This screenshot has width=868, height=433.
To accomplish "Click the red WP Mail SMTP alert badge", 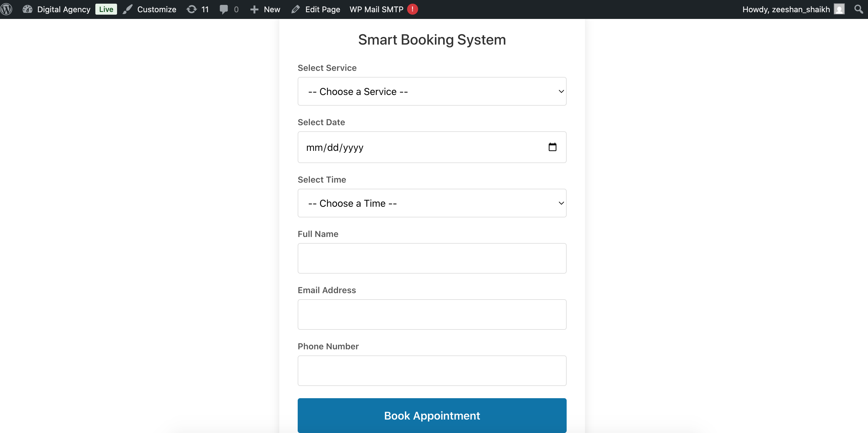I will 412,9.
